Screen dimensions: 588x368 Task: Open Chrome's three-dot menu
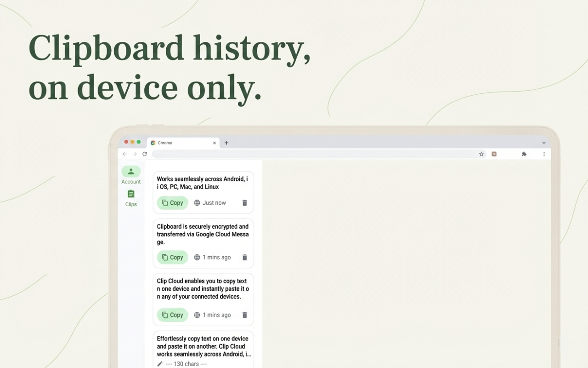[544, 154]
